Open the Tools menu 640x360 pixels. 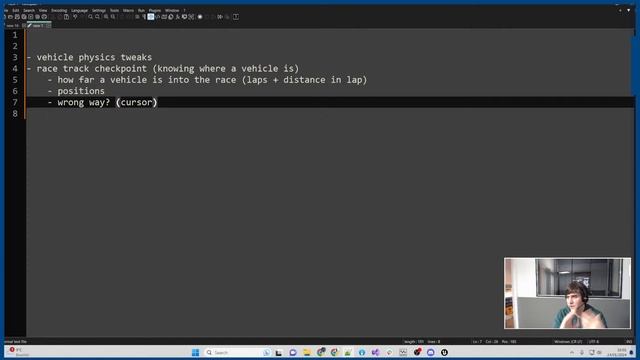tap(114, 11)
